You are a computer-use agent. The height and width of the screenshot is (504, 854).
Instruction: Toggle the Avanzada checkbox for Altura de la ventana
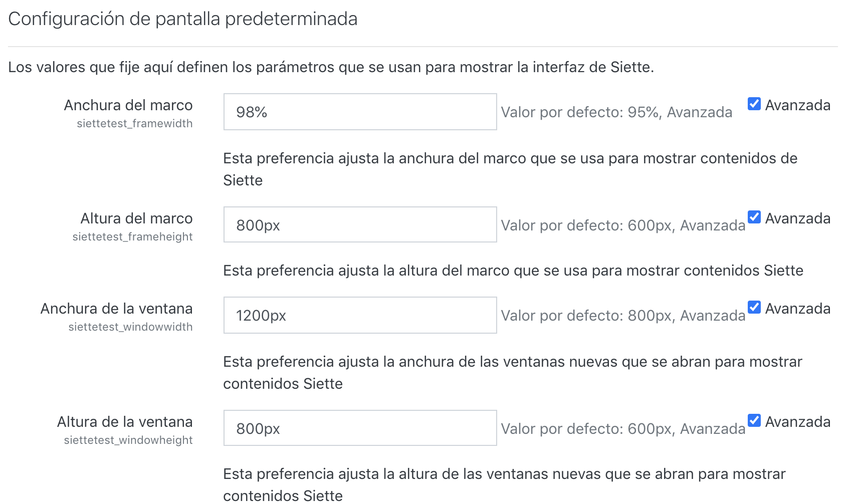click(x=754, y=420)
